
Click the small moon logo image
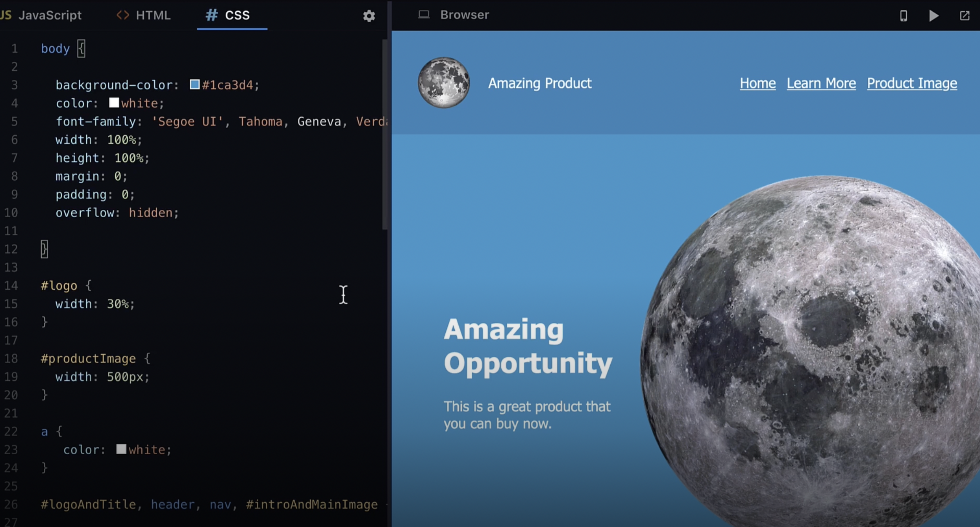[444, 83]
